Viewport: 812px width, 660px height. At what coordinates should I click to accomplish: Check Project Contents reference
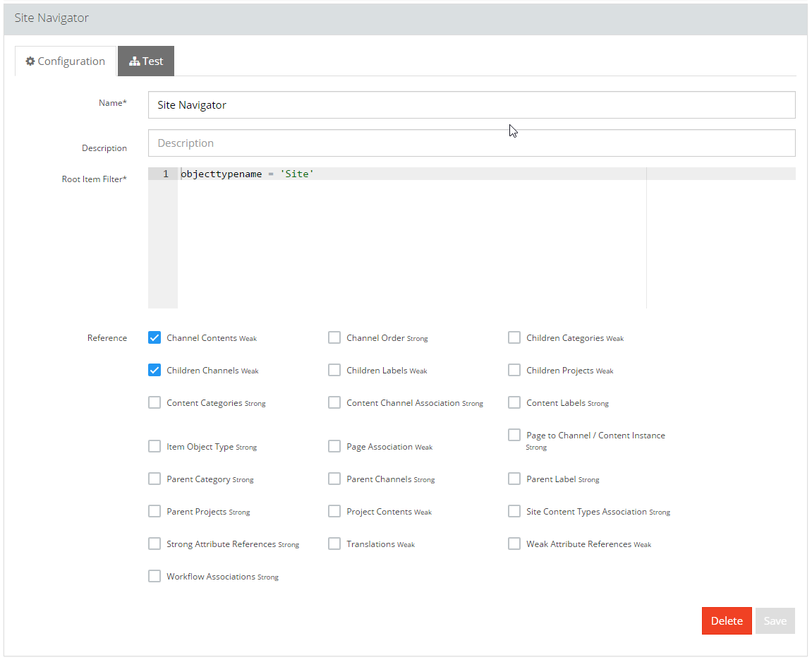pos(334,511)
